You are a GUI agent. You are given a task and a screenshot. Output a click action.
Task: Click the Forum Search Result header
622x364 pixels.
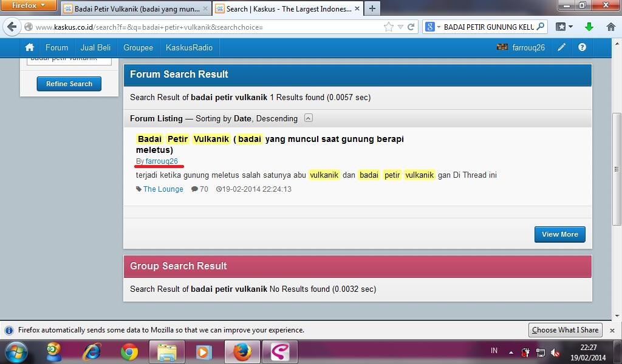coord(357,75)
